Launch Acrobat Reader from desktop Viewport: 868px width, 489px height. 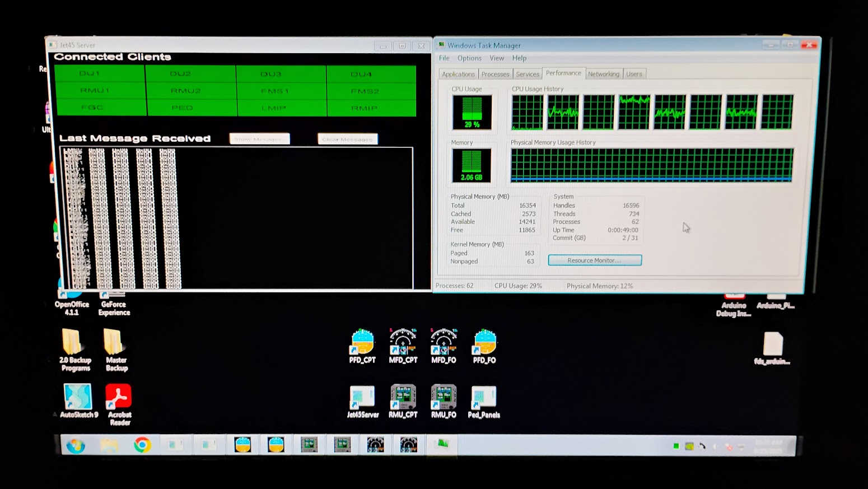pos(119,398)
